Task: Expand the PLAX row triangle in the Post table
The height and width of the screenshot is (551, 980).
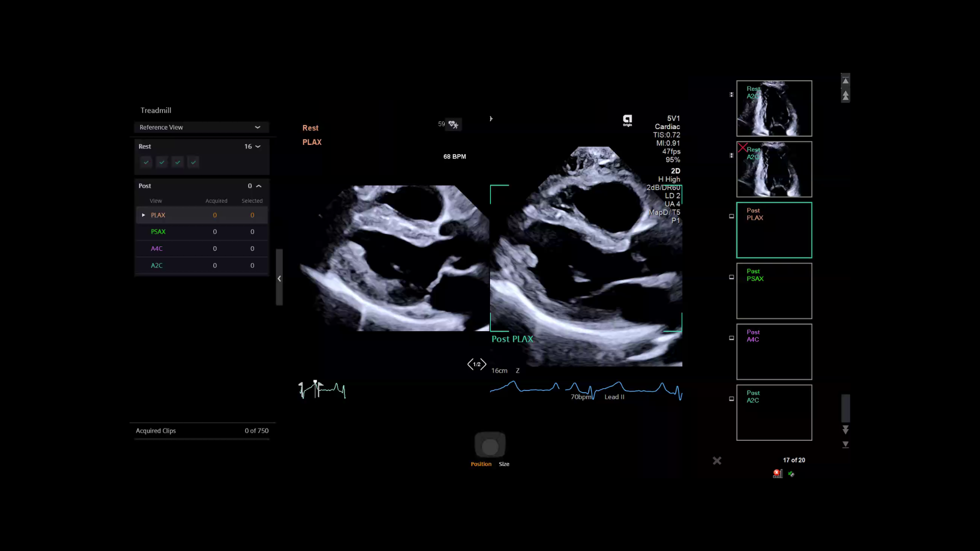Action: [143, 215]
